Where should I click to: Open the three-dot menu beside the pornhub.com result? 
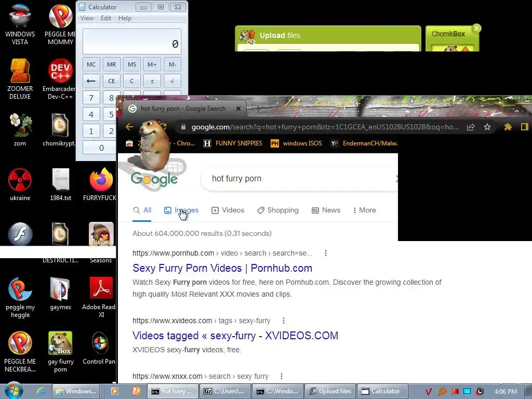pyautogui.click(x=326, y=253)
